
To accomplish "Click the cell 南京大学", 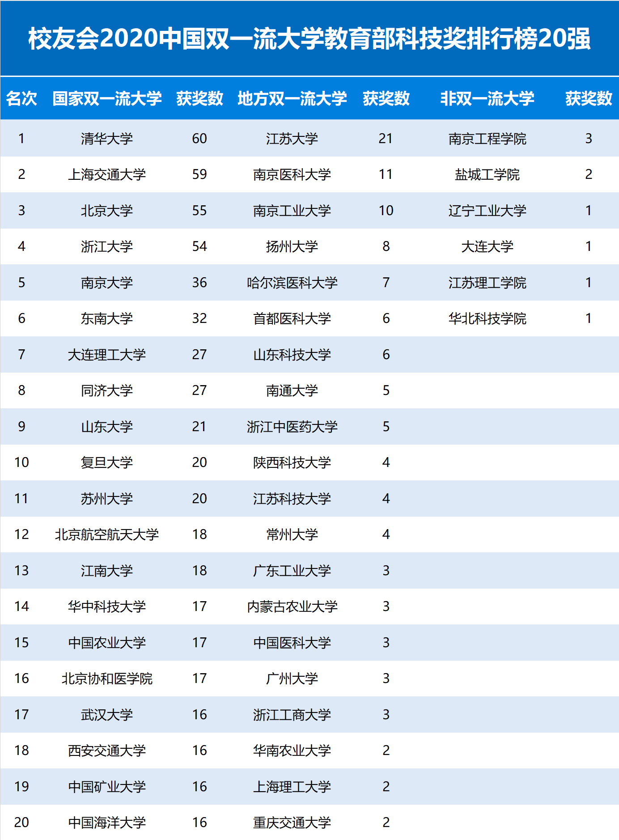I will pos(107,283).
